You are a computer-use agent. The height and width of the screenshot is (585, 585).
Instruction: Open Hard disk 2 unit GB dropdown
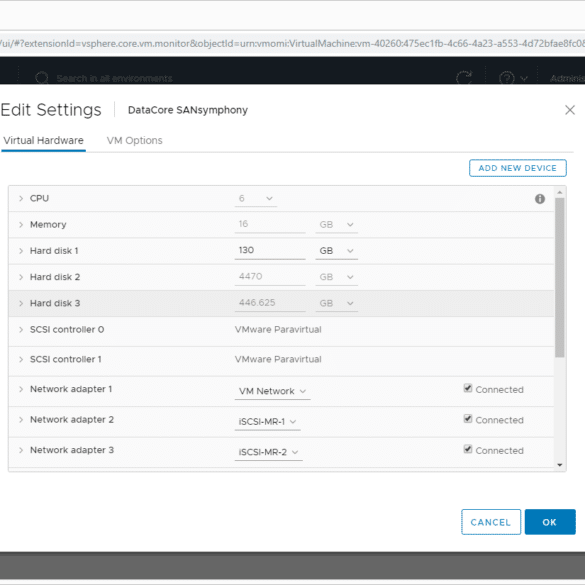pos(337,277)
